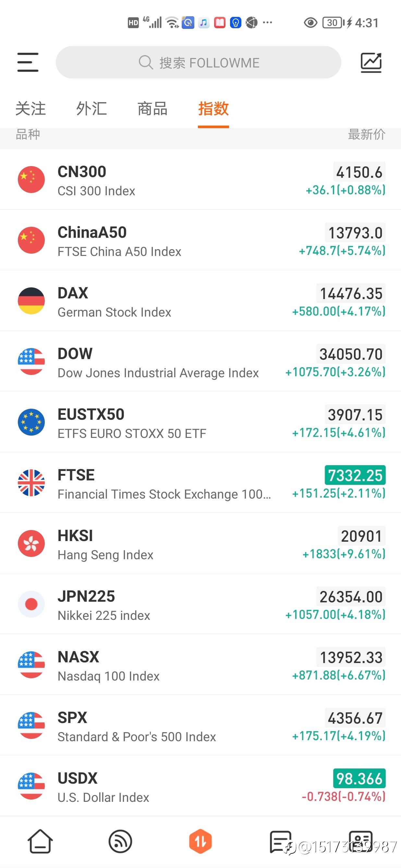Tap the German flag icon next to DAX

[x=31, y=301]
